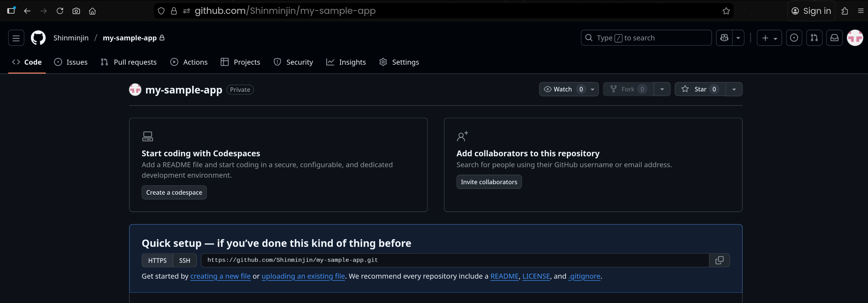The height and width of the screenshot is (303, 868).
Task: Select the Code tab
Action: [x=27, y=62]
